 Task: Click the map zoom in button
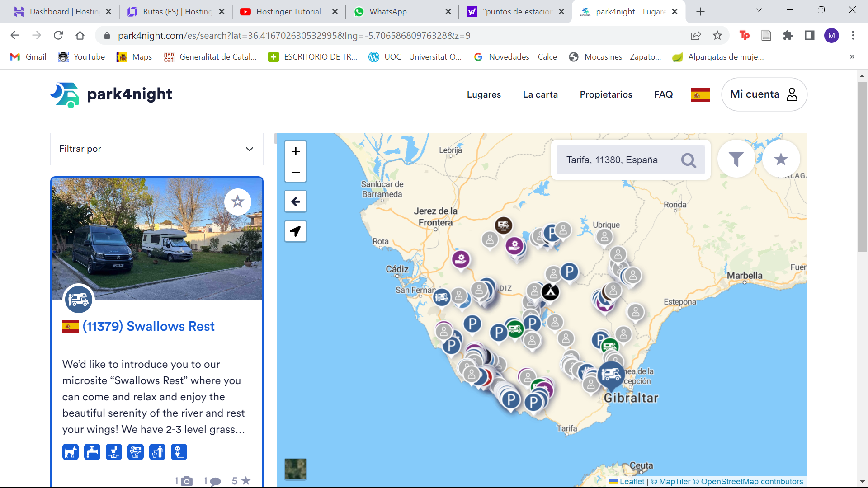(295, 151)
